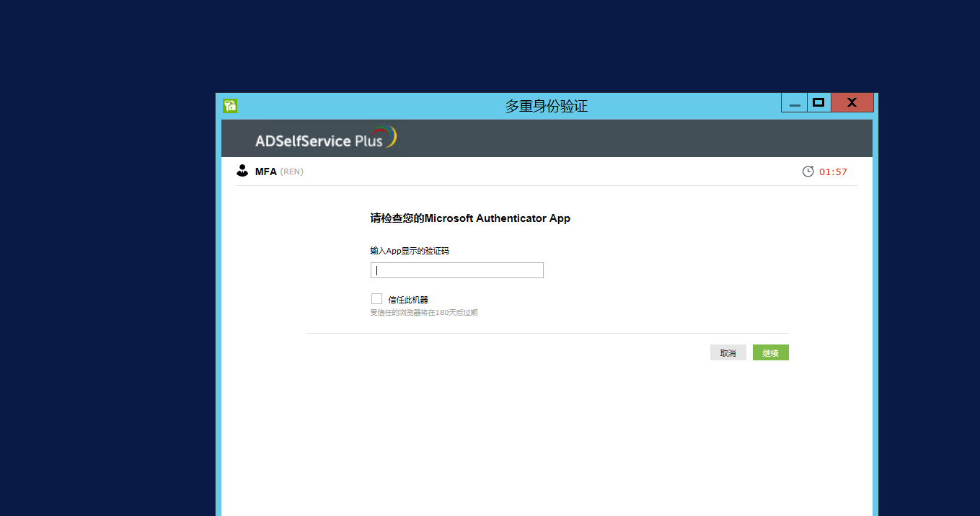The image size is (980, 516).
Task: Click the user silhouette icon beside MFA
Action: 242,171
